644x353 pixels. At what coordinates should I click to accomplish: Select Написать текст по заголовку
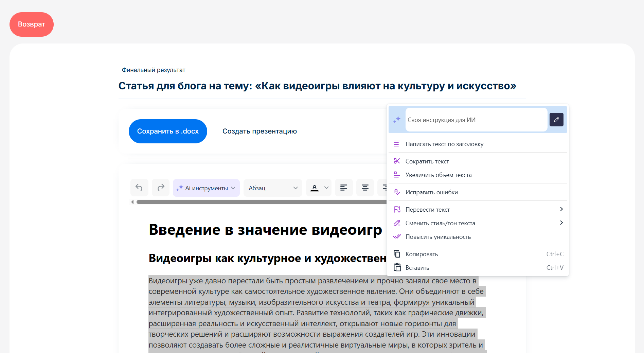(444, 144)
